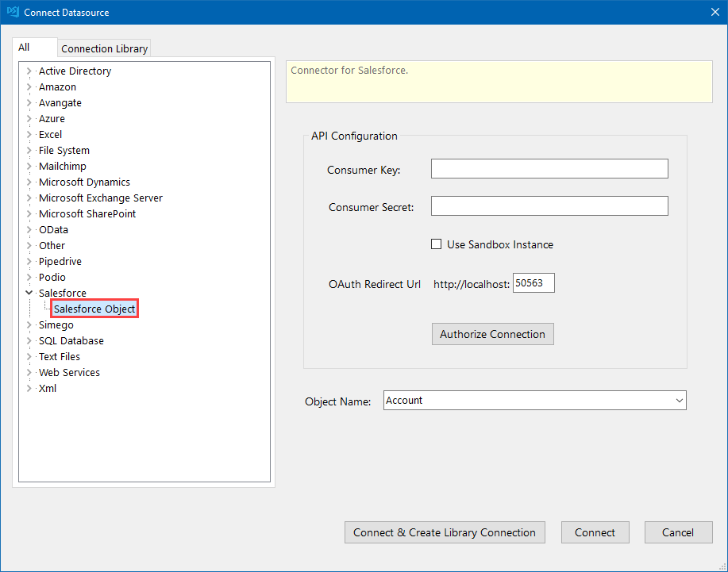
Task: Expand the Microsoft Dynamics node
Action: point(29,182)
